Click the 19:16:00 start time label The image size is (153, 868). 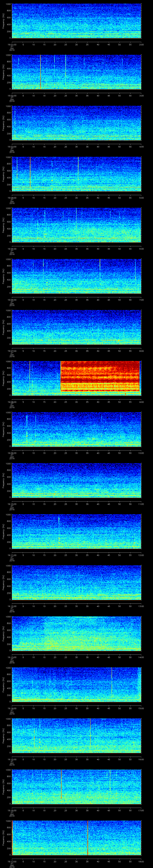coord(12,810)
